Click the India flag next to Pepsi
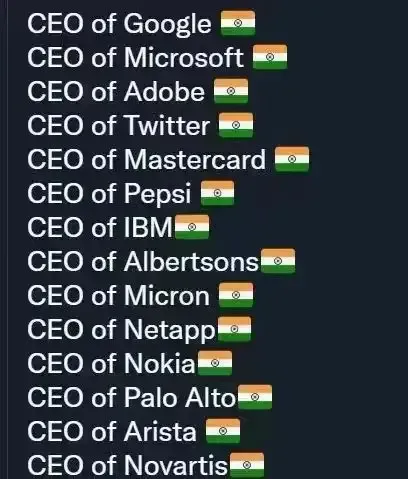The image size is (408, 479). [217, 193]
